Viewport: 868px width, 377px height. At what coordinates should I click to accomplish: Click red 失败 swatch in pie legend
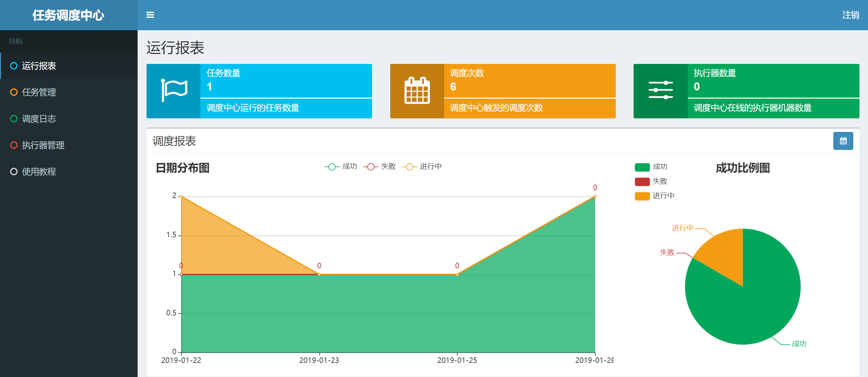[x=642, y=181]
